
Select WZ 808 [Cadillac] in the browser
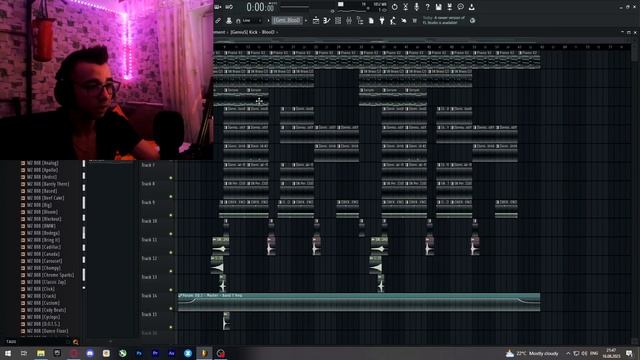pos(44,247)
